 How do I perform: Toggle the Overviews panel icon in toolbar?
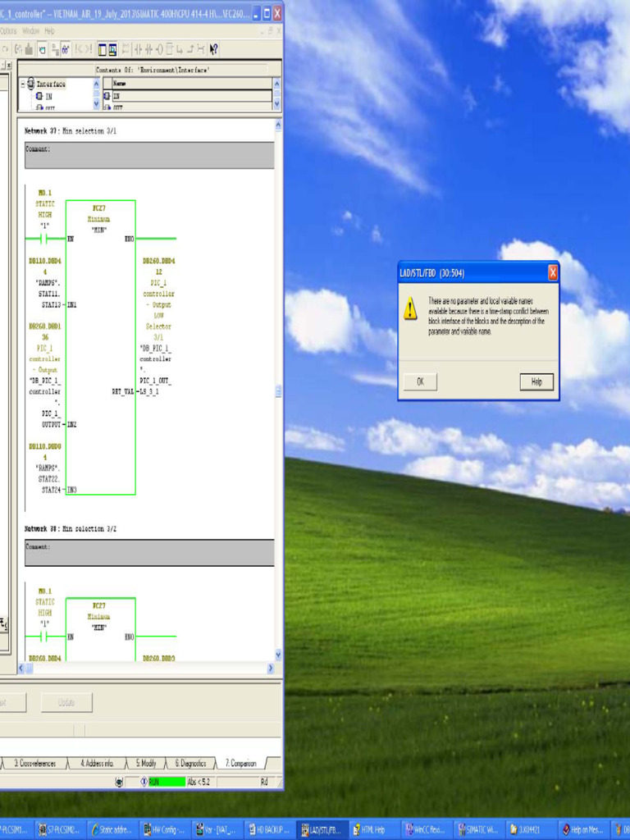103,49
